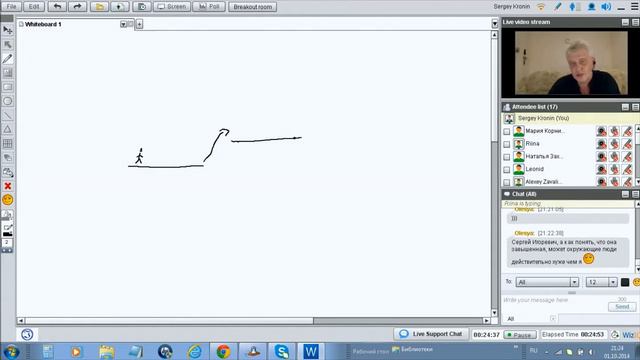Open Windows Start menu
The image size is (640, 360).
[11, 351]
